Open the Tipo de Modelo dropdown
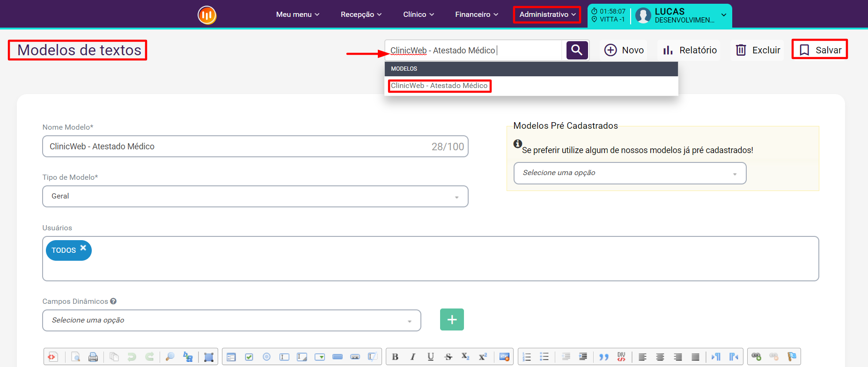The image size is (868, 367). 255,197
